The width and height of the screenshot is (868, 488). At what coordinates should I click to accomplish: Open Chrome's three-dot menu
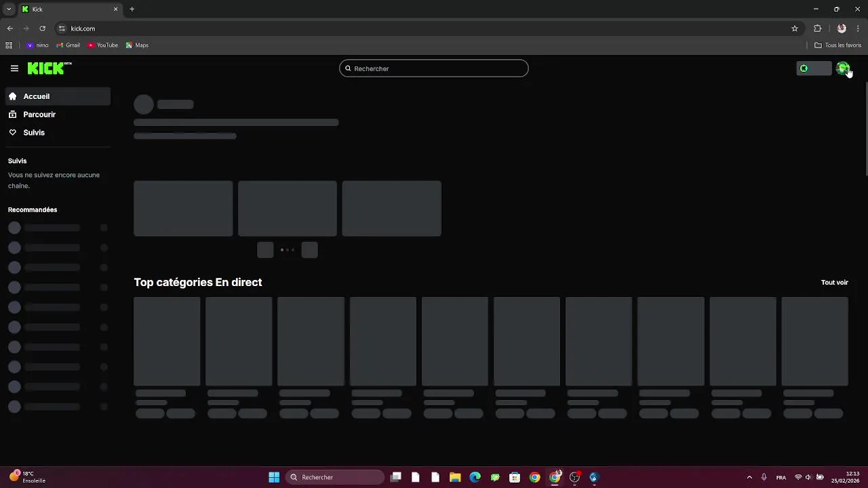click(858, 28)
